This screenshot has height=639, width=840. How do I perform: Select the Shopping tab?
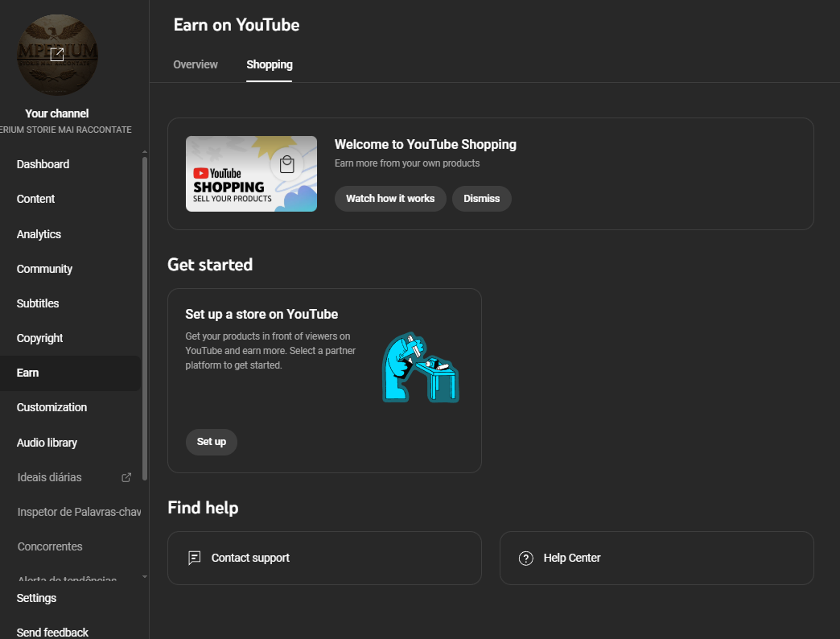(x=270, y=64)
